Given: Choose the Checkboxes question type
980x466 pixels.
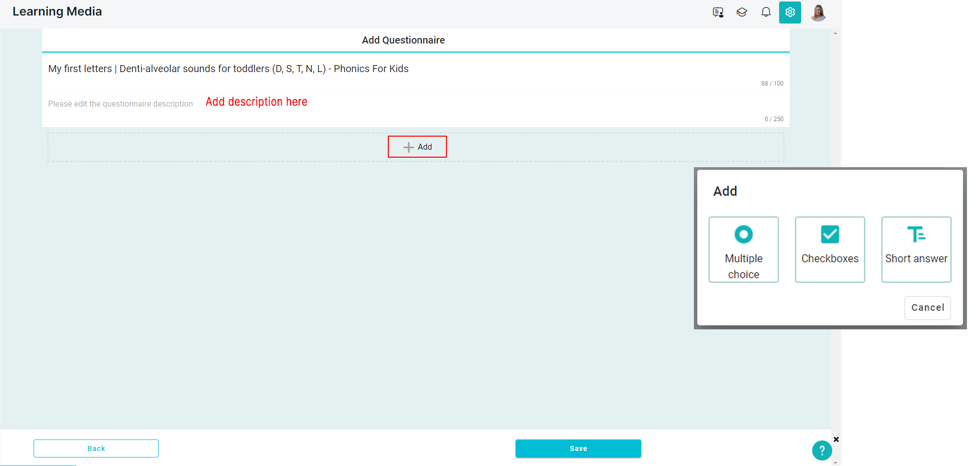Looking at the screenshot, I should pyautogui.click(x=830, y=250).
